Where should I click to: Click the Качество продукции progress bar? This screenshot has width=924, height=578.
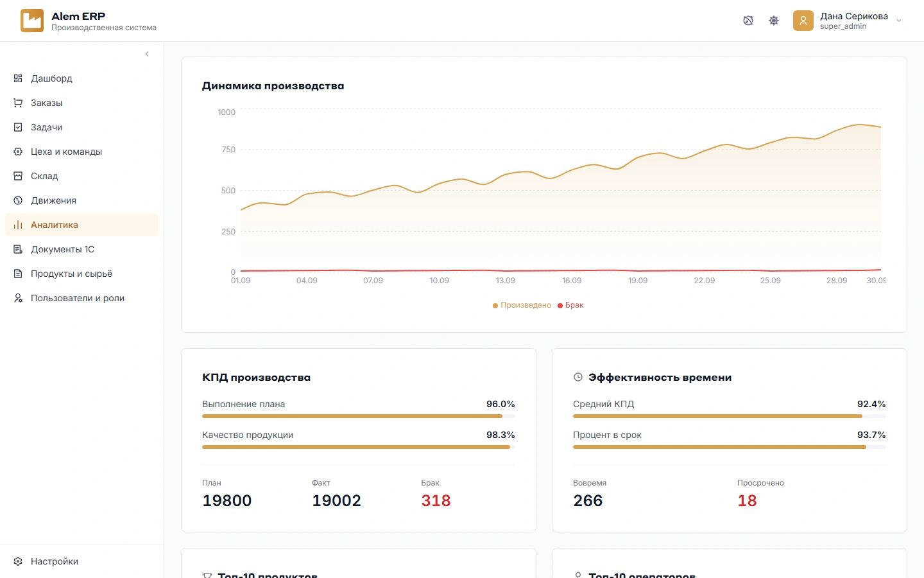[359, 447]
